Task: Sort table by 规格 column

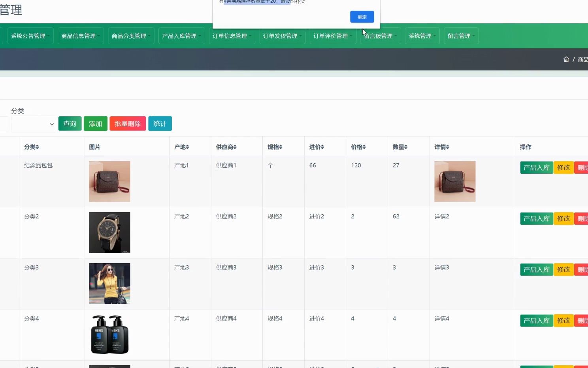Action: click(275, 147)
